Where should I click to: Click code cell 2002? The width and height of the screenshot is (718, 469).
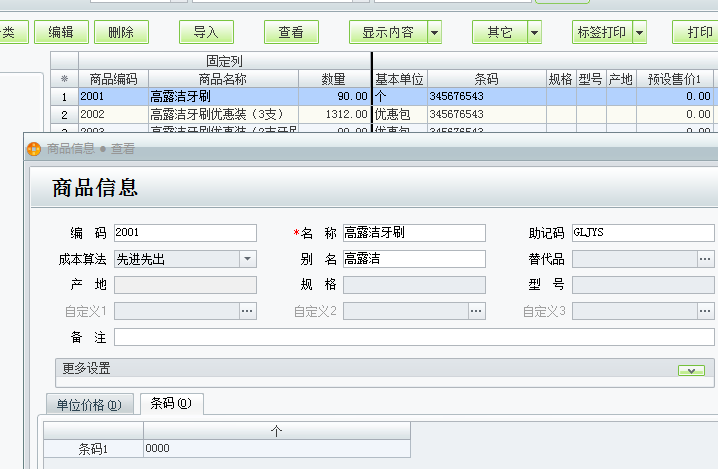point(114,115)
